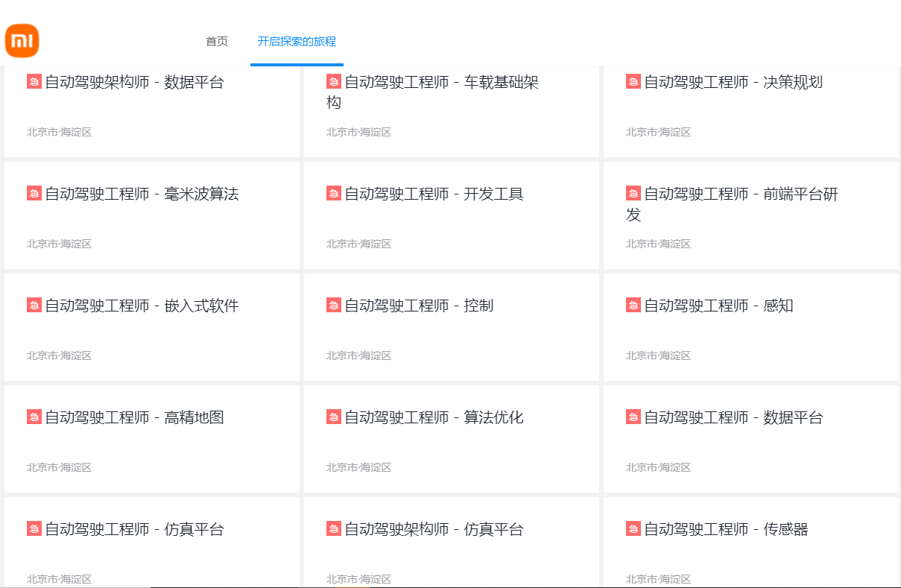Click 北京市·海淀区 location under 高精地图 job
Screen dimensions: 901x588
(59, 468)
